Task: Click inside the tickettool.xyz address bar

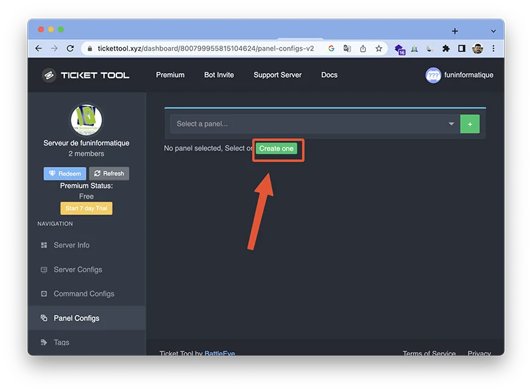Action: (199, 48)
